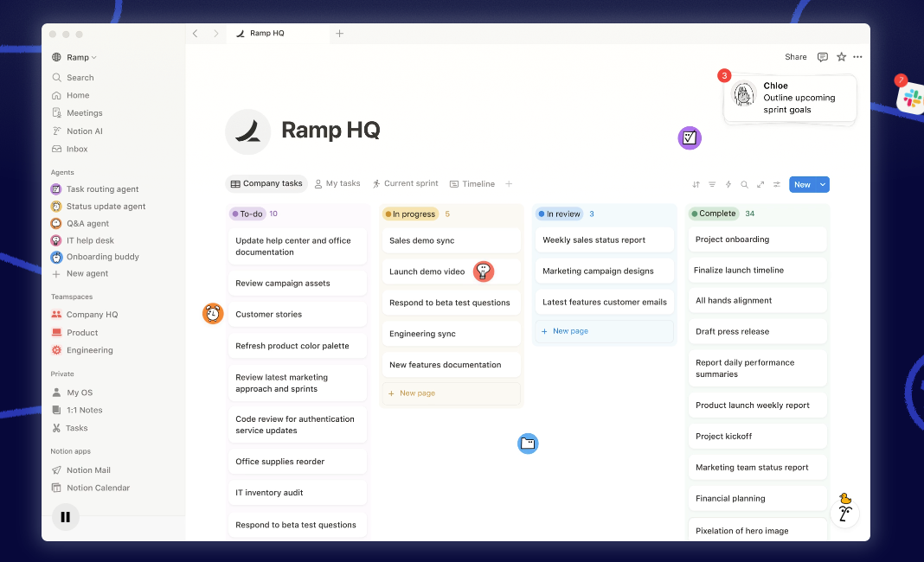Open Slack icon with notification badge
The height and width of the screenshot is (562, 924).
point(911,99)
